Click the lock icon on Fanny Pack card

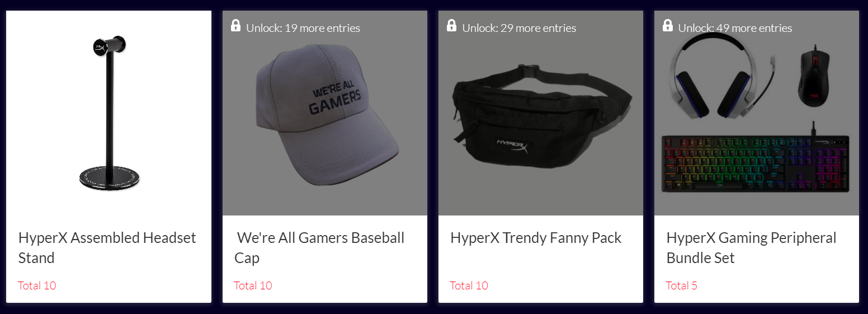tap(452, 25)
